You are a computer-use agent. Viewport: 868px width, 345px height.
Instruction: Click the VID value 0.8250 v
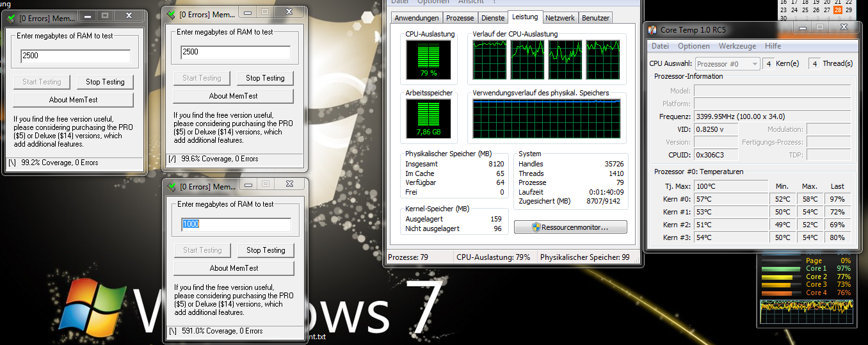[x=716, y=129]
